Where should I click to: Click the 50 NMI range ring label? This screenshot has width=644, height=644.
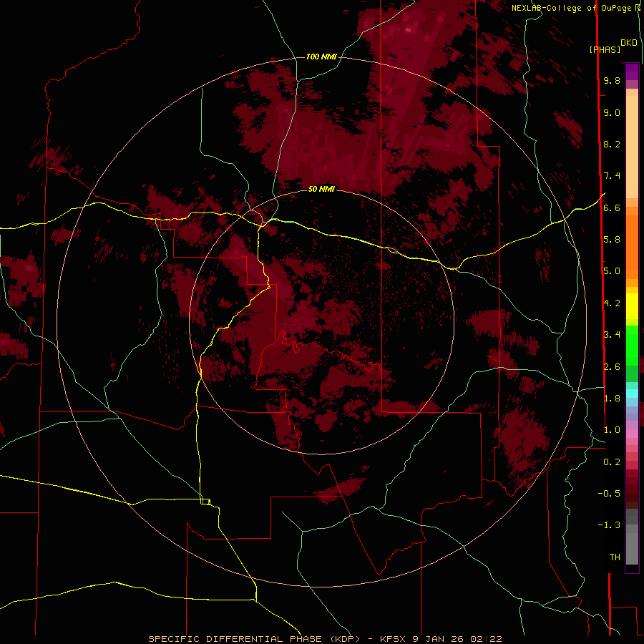(x=321, y=189)
